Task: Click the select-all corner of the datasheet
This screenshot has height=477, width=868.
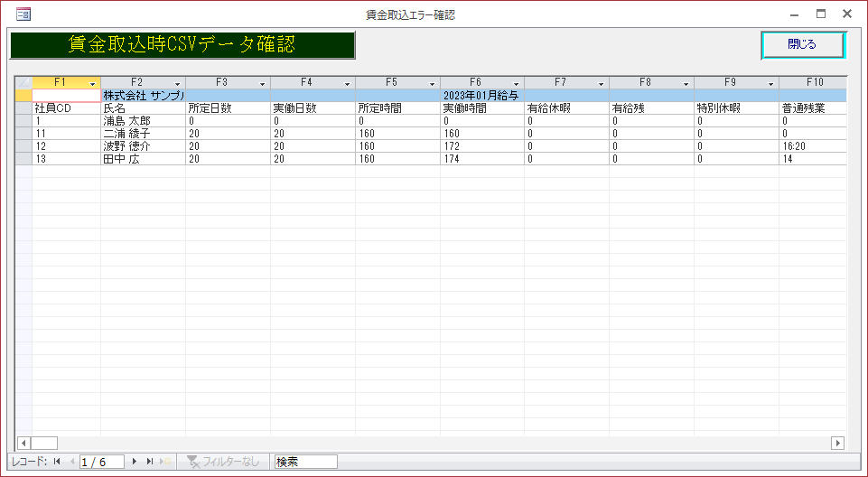Action: tap(23, 82)
